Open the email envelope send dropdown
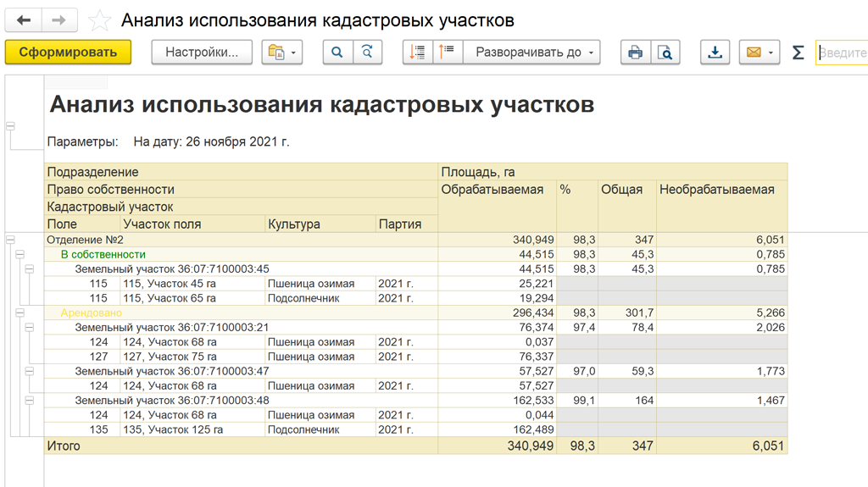868x487 pixels. pos(759,53)
